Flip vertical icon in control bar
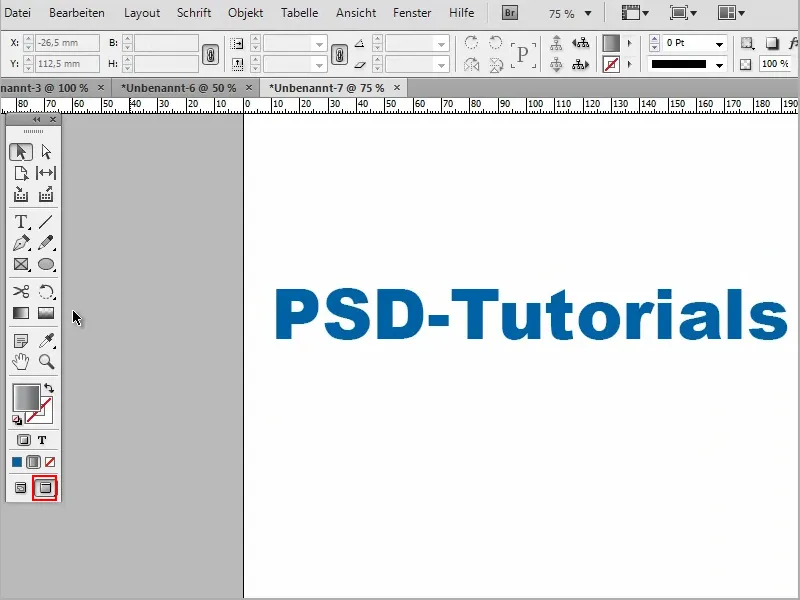Viewport: 800px width, 600px height. (495, 65)
